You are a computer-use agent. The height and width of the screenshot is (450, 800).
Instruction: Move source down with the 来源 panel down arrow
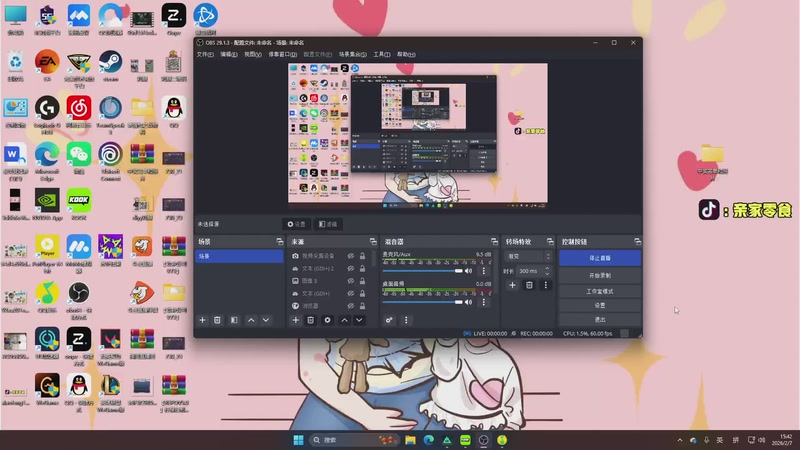coord(359,320)
